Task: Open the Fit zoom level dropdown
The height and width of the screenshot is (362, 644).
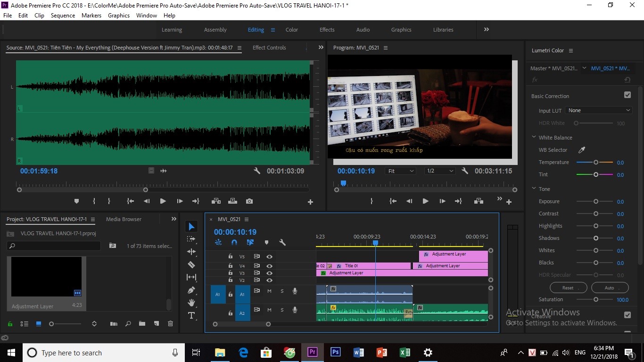Action: coord(400,171)
